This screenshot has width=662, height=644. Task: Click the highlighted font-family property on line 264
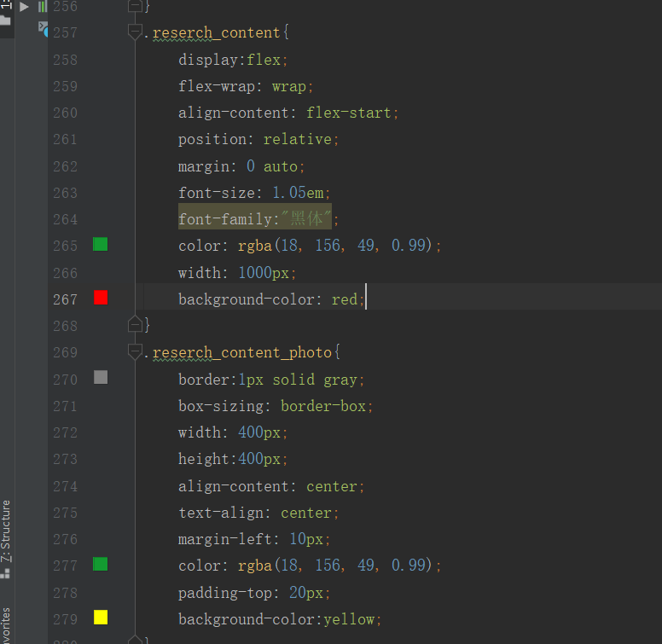pyautogui.click(x=224, y=219)
